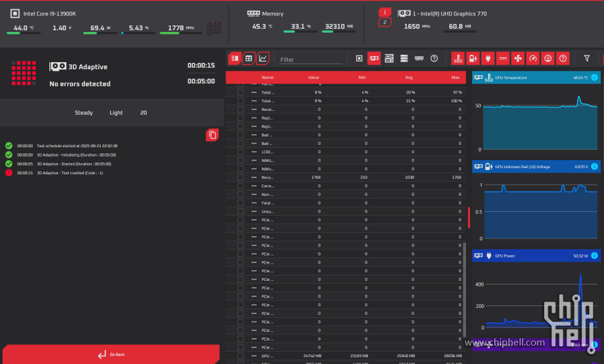This screenshot has height=364, width=604.
Task: Open the three-dot menu of the Unsu... row
Action: [254, 211]
